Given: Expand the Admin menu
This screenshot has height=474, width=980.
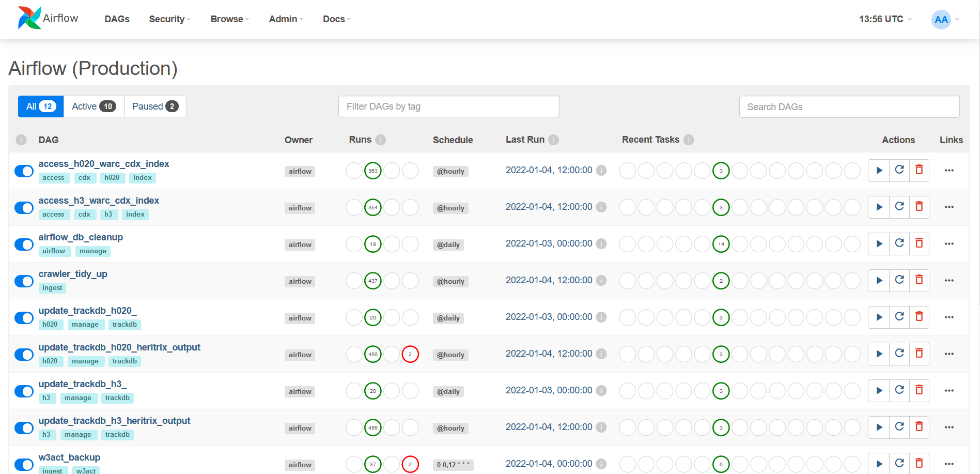Looking at the screenshot, I should click(286, 19).
